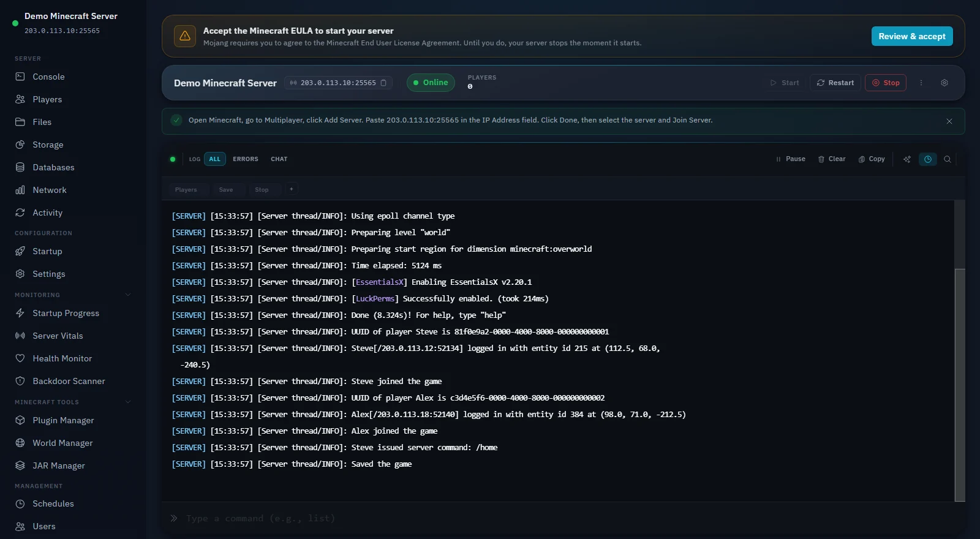The width and height of the screenshot is (980, 539).
Task: Copy the console log contents
Action: coord(872,159)
